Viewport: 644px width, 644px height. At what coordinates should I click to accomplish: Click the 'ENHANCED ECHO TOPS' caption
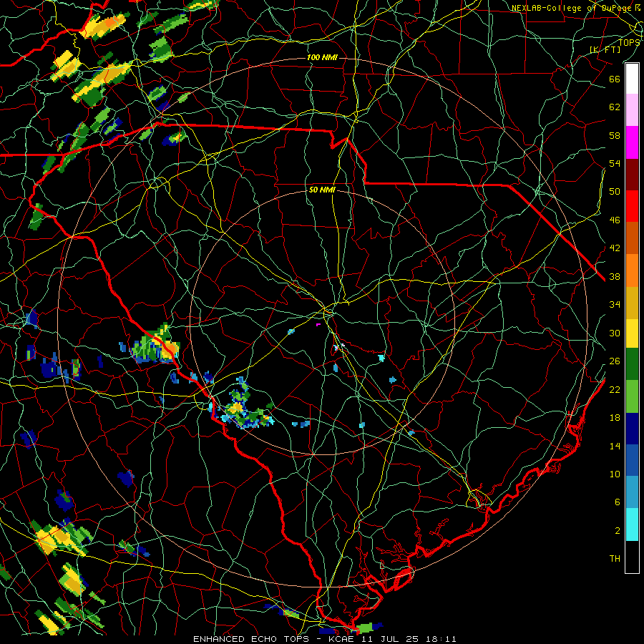coord(251,639)
